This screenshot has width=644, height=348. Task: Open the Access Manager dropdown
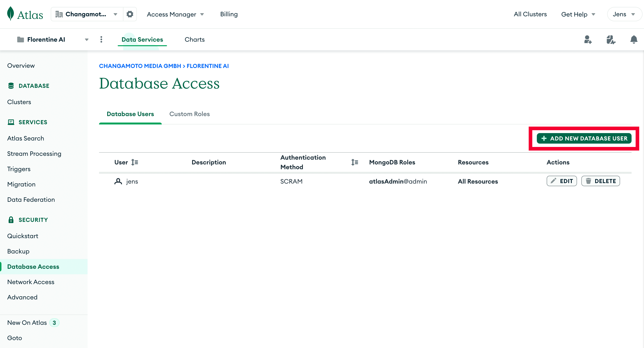175,14
